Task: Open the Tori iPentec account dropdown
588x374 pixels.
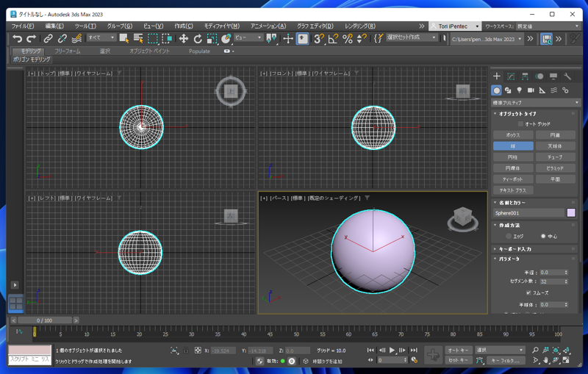Action: point(454,26)
